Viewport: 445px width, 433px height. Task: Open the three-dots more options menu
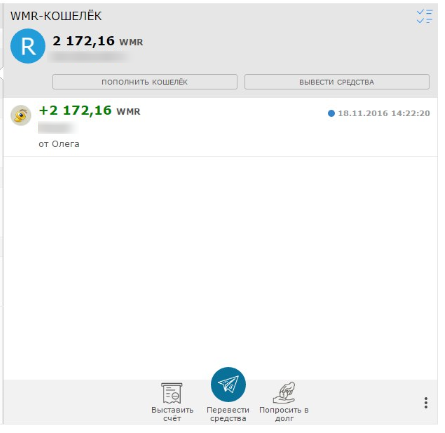[426, 403]
